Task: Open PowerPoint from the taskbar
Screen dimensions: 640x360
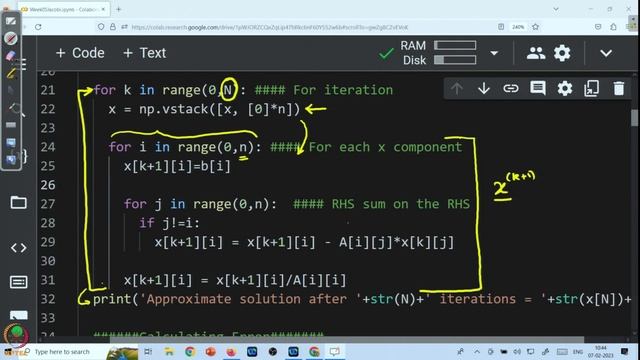Action: [x=211, y=352]
